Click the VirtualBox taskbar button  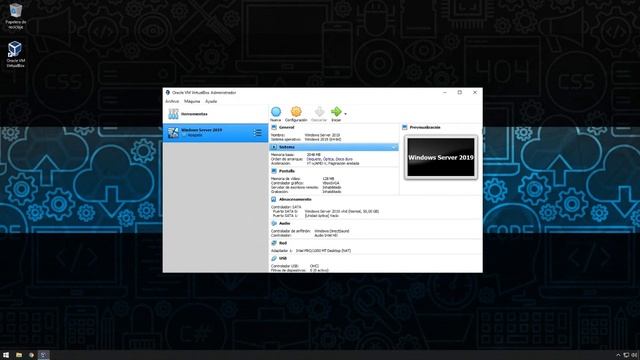click(43, 355)
